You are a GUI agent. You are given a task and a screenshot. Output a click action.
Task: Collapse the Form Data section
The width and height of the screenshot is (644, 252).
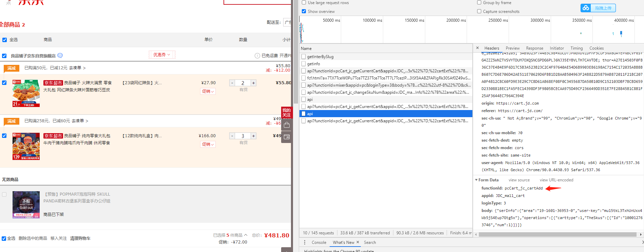click(x=476, y=180)
